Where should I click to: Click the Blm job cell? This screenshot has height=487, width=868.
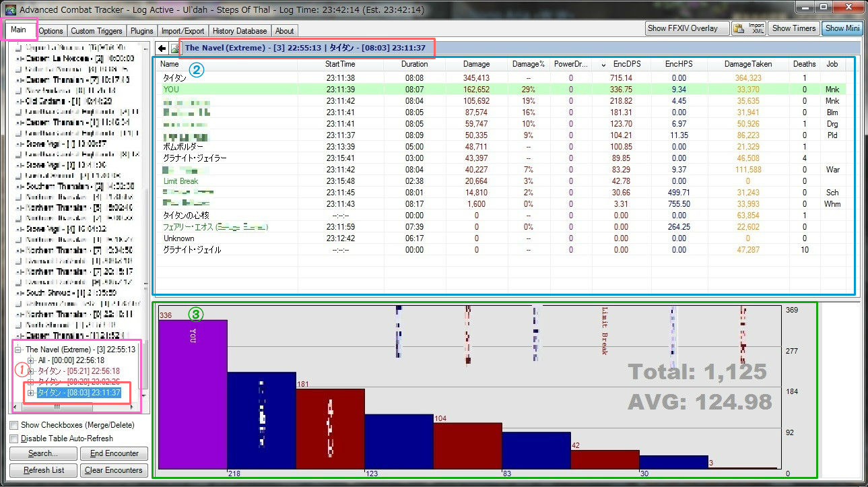832,112
